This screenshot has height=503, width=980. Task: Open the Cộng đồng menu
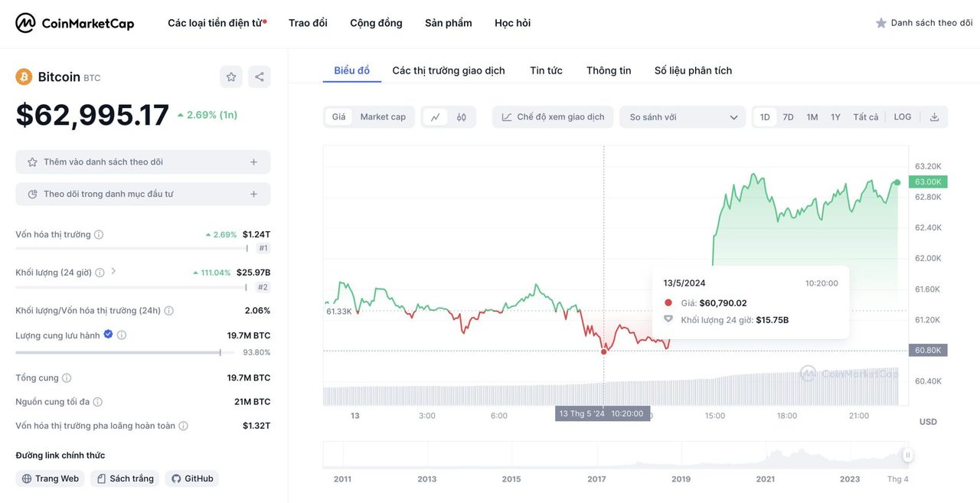click(376, 23)
